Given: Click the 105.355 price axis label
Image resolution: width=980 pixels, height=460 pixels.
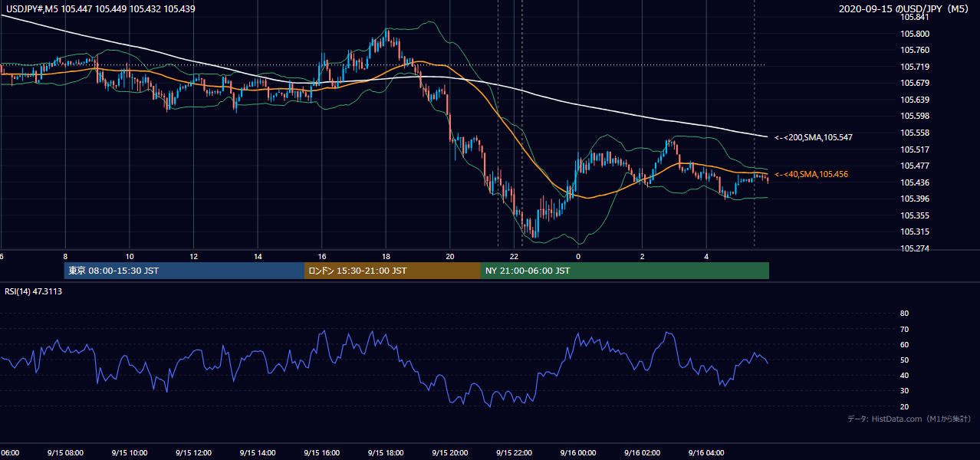Looking at the screenshot, I should (x=915, y=215).
